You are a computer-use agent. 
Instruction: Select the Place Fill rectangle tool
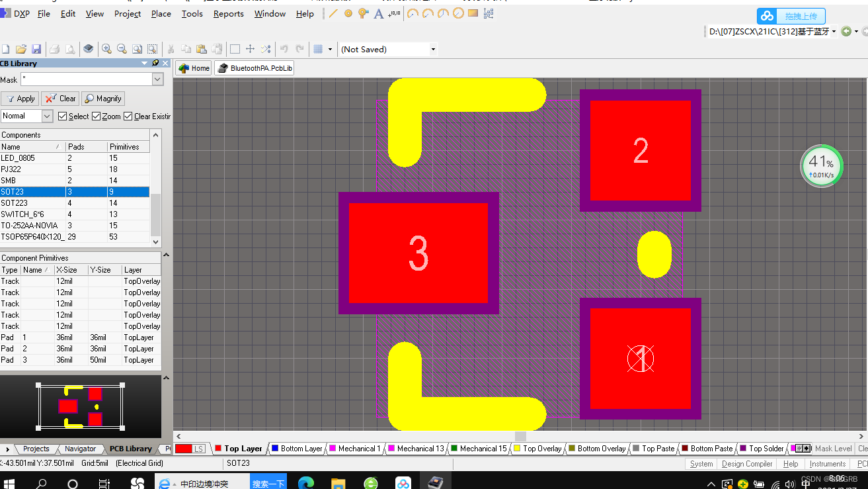coord(473,13)
